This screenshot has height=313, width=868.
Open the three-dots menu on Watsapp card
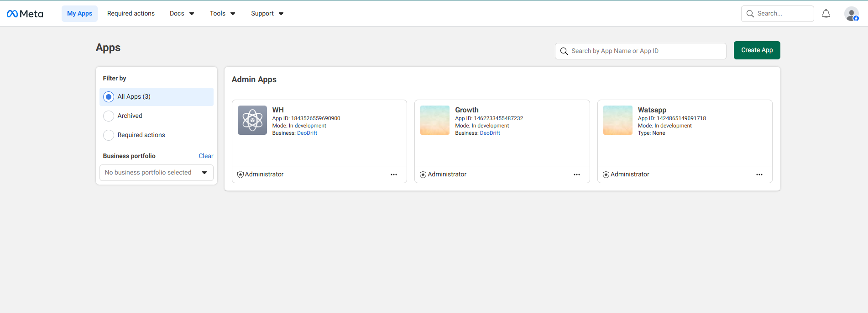pyautogui.click(x=759, y=175)
